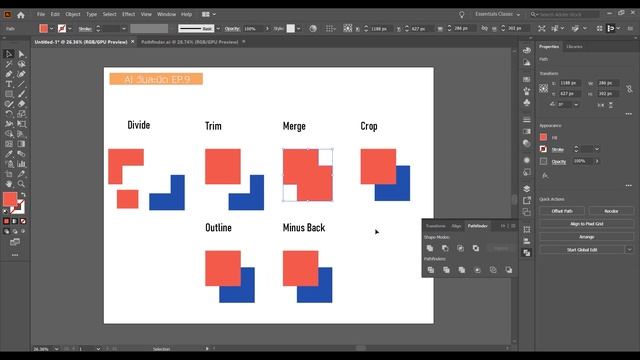
Task: Expand Start Global Edit options arrow
Action: click(629, 249)
